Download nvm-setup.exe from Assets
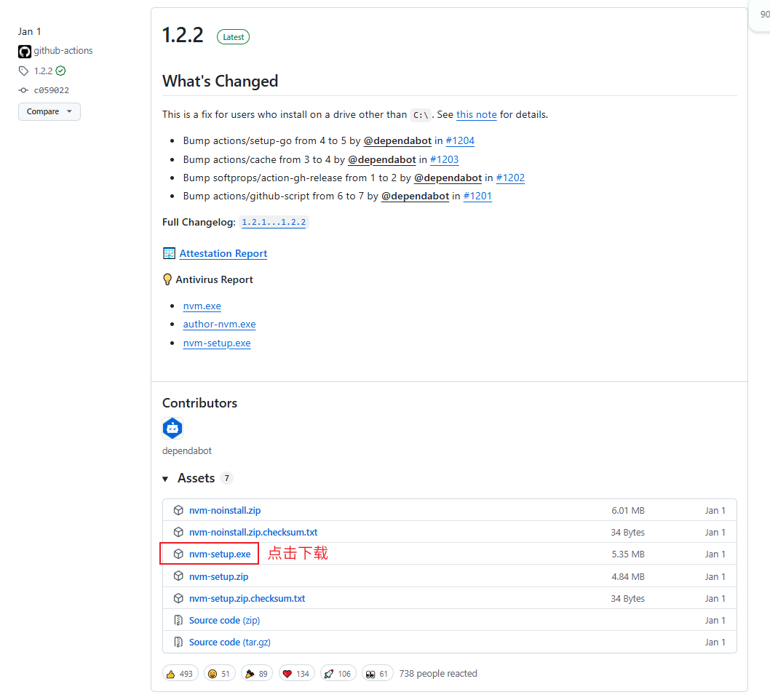Image resolution: width=770 pixels, height=700 pixels. [x=220, y=554]
